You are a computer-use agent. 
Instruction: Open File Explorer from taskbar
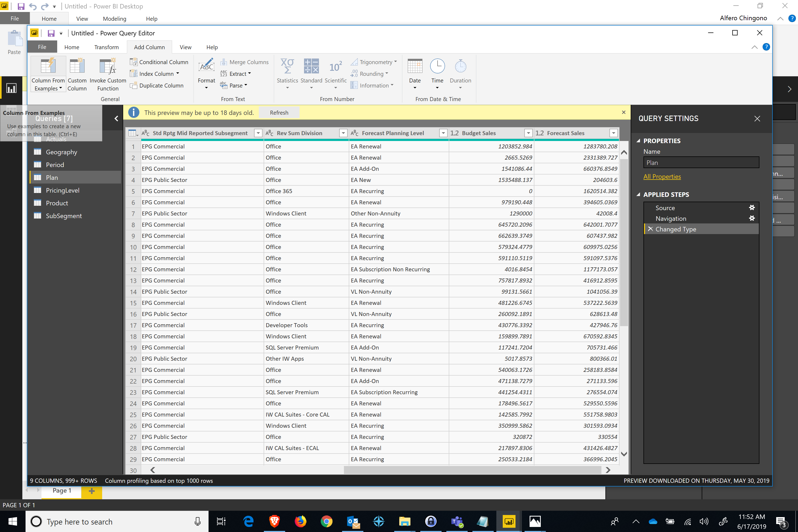point(404,521)
